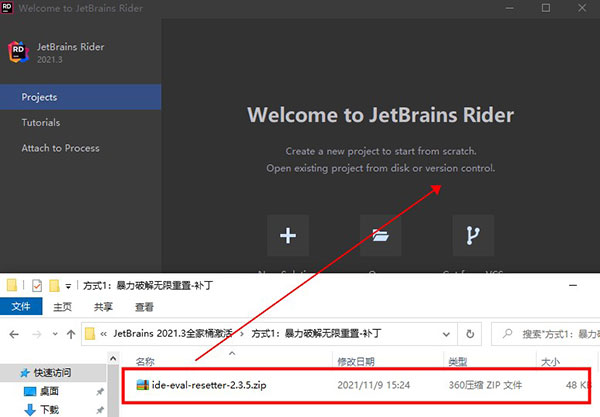The height and width of the screenshot is (417, 600).
Task: Click breadcrumb overflow double chevron
Action: pyautogui.click(x=103, y=334)
